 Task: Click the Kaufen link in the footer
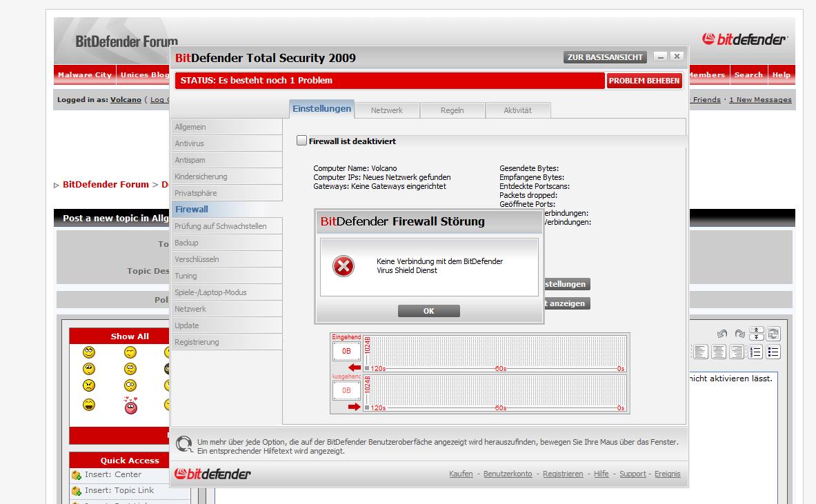(x=461, y=474)
